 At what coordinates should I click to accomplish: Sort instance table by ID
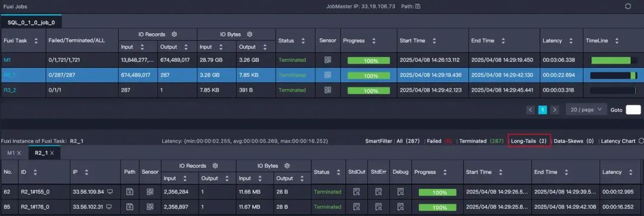35,172
